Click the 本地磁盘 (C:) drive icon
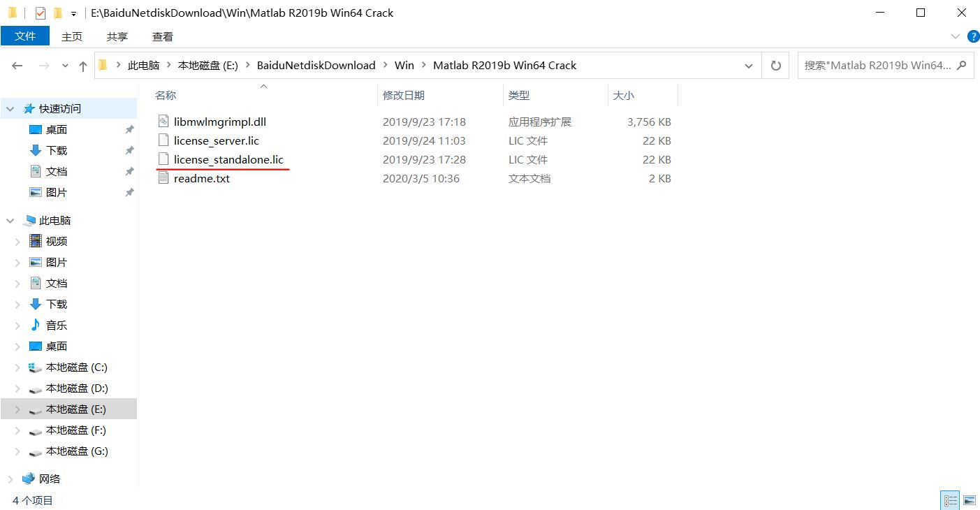980x510 pixels. (36, 367)
